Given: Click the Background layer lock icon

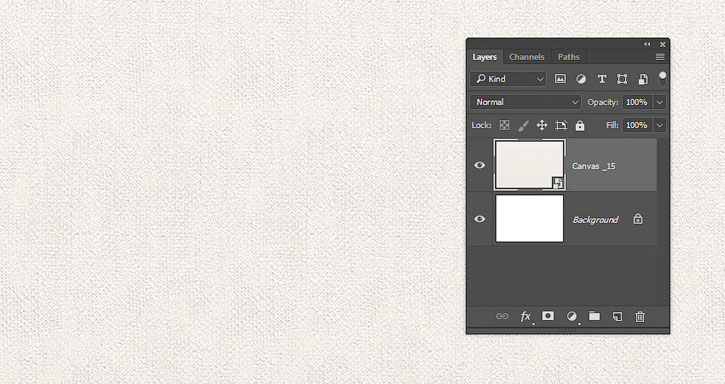Looking at the screenshot, I should point(638,219).
